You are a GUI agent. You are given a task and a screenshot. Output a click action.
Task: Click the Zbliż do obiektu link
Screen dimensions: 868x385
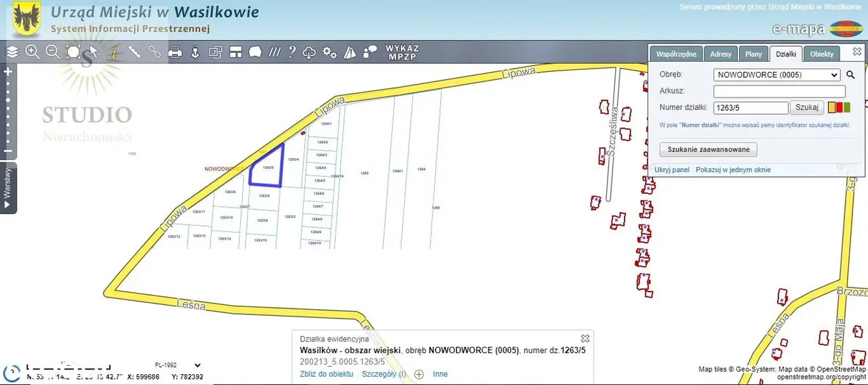click(x=326, y=374)
